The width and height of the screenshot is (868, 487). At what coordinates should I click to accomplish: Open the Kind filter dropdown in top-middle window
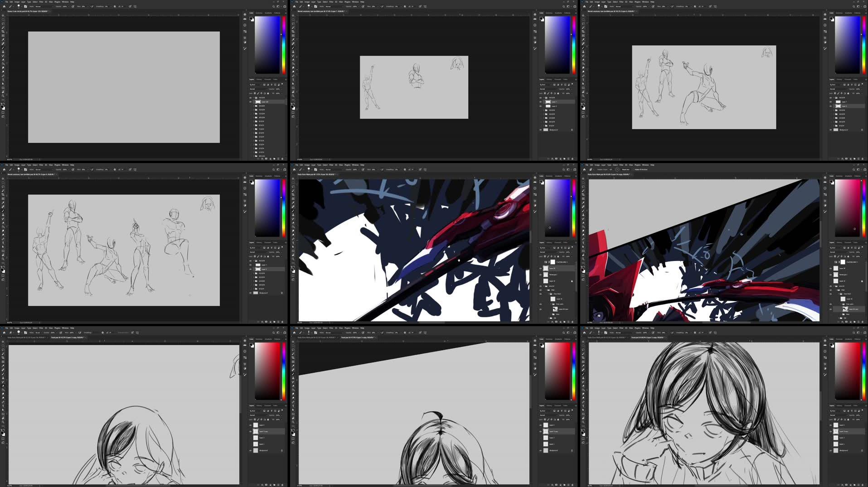[545, 85]
